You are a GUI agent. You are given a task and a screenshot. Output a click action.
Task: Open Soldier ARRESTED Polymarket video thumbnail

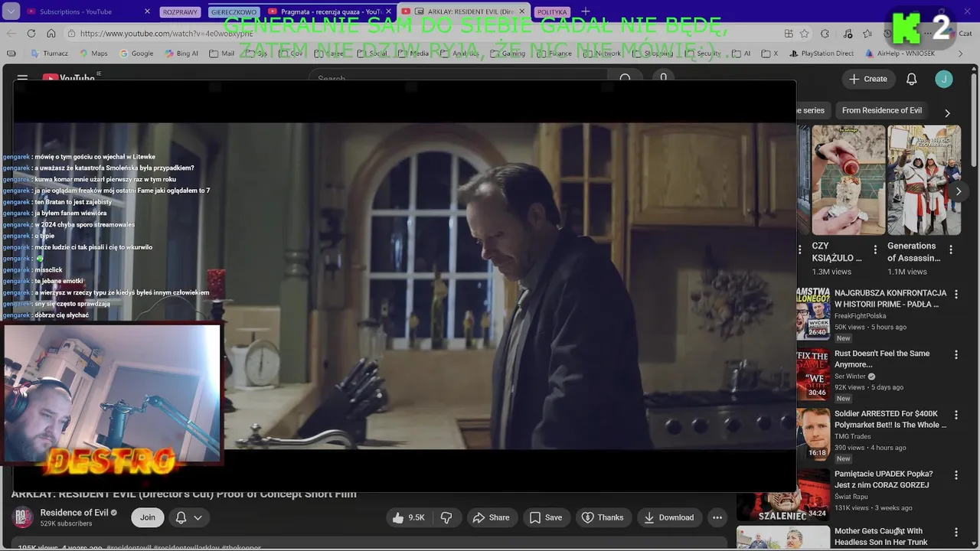(x=812, y=434)
